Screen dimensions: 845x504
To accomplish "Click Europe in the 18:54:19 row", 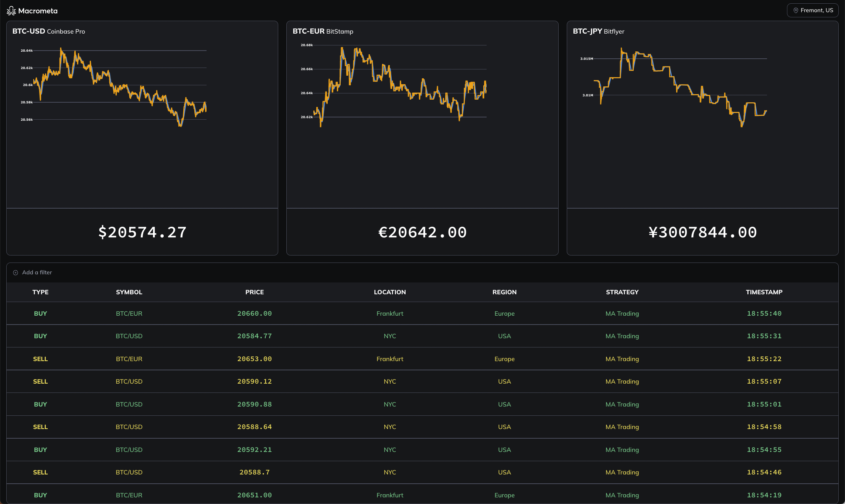I will pos(504,495).
